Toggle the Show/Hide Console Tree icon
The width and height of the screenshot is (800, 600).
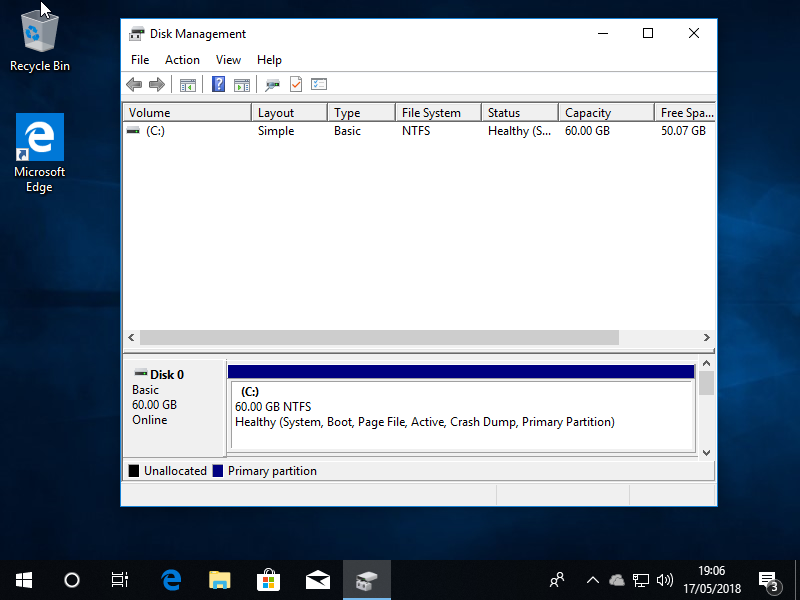coord(187,85)
